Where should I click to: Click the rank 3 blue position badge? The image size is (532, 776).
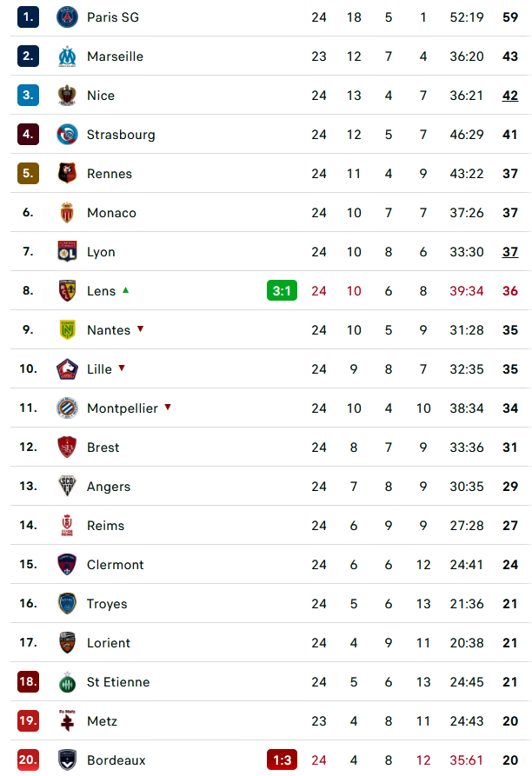pos(28,96)
